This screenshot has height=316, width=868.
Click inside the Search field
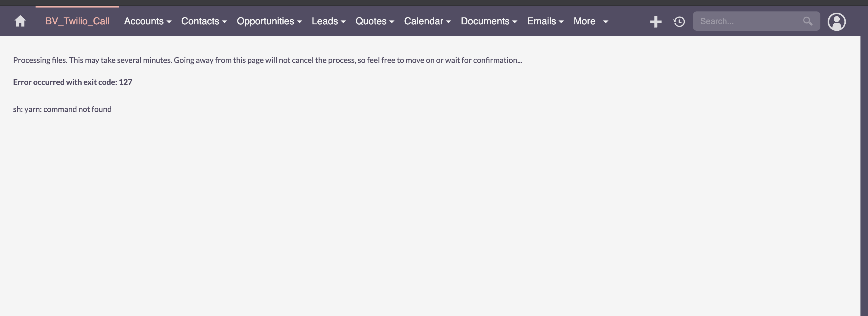[x=741, y=21]
